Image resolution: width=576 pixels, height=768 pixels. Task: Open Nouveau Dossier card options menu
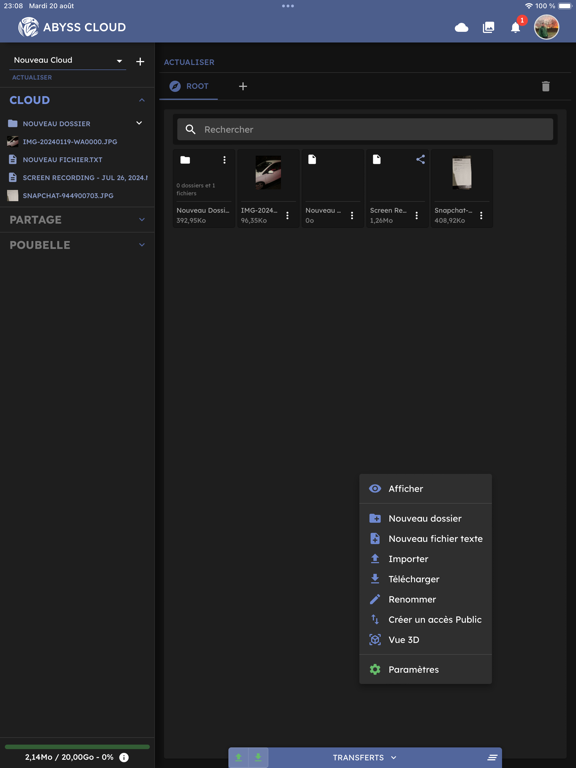coord(224,160)
